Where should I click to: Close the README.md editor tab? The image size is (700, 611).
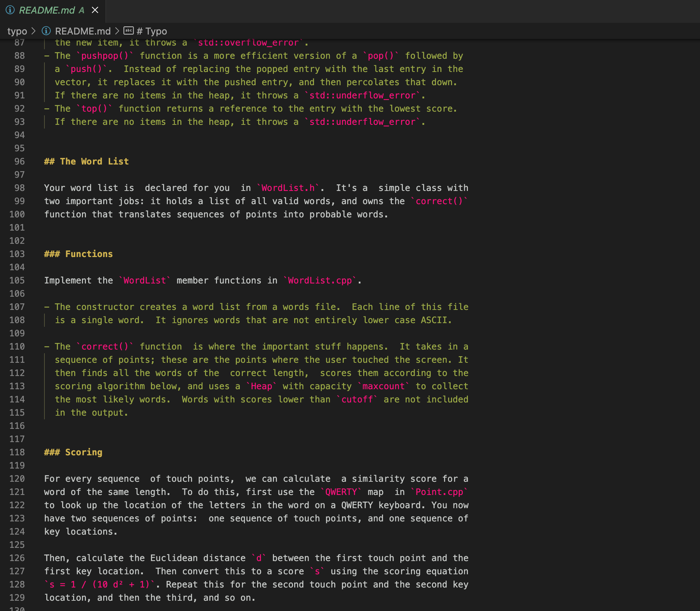coord(95,10)
